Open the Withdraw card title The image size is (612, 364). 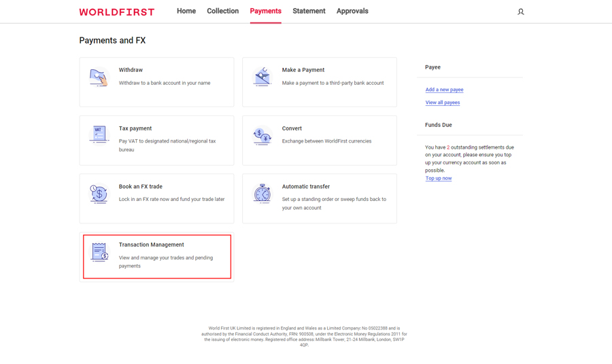point(131,70)
